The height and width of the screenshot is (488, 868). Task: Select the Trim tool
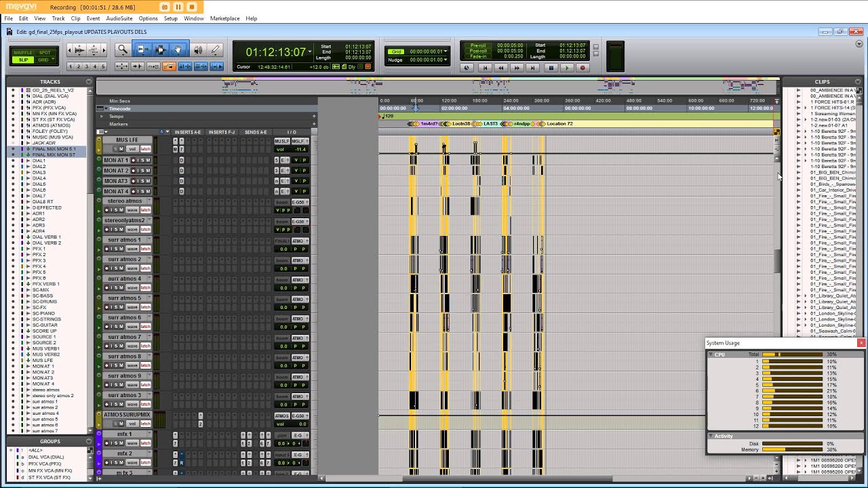tap(142, 49)
